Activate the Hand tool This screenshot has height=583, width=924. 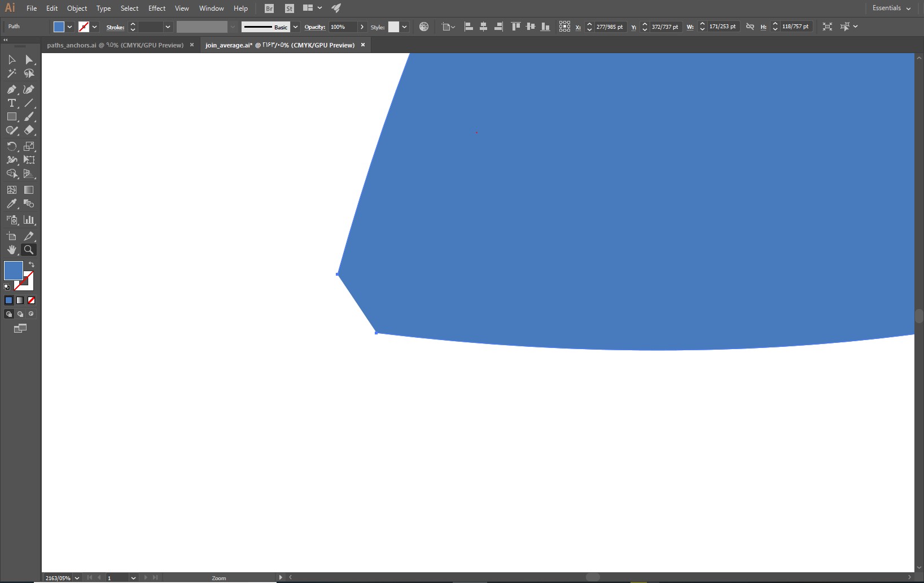click(11, 250)
